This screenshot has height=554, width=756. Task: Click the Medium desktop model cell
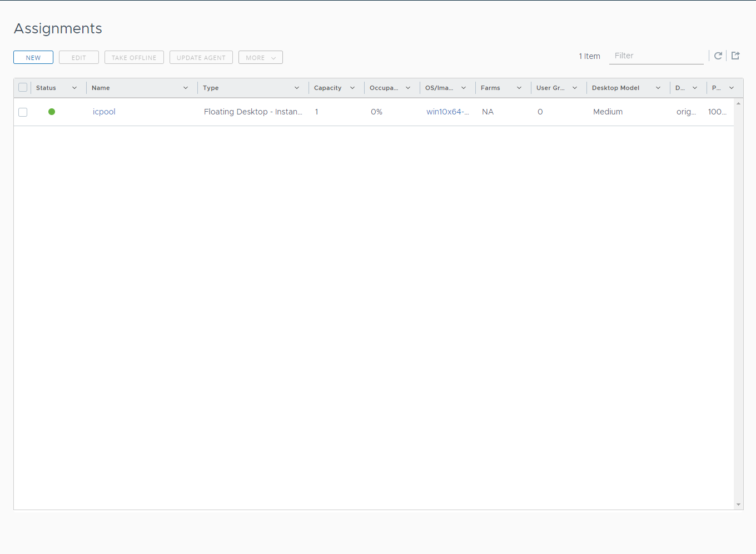(608, 112)
